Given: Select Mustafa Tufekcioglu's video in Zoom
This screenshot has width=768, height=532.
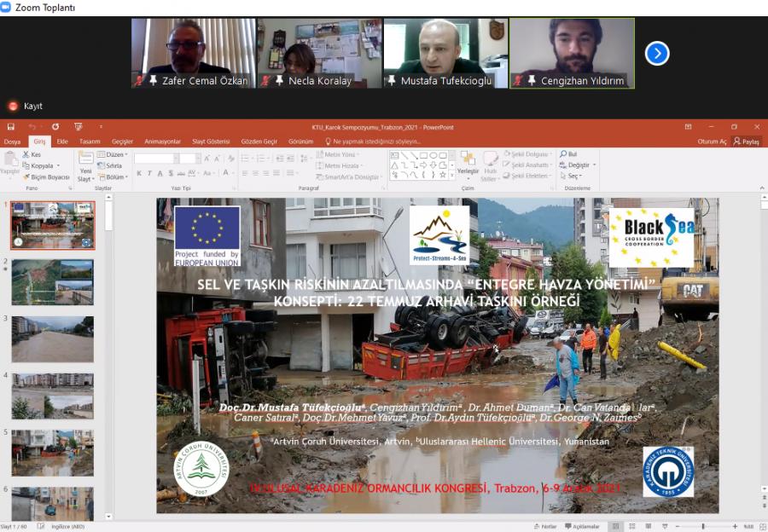Looking at the screenshot, I should 445,54.
